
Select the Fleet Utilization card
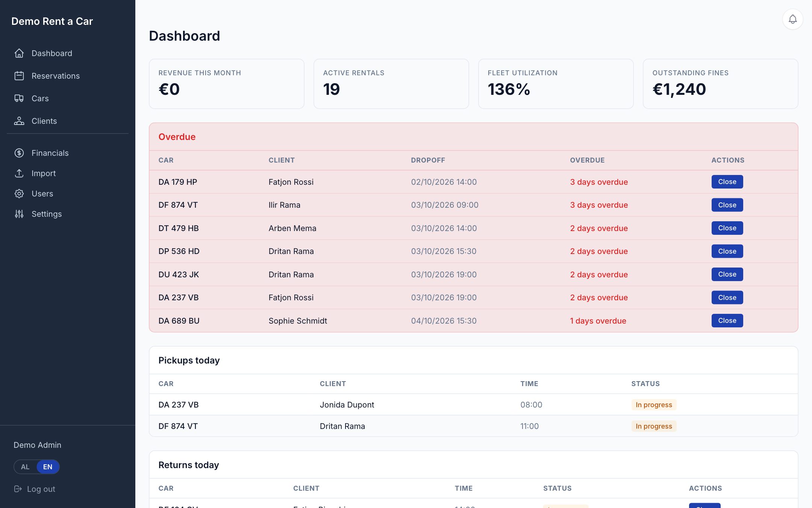coord(556,84)
